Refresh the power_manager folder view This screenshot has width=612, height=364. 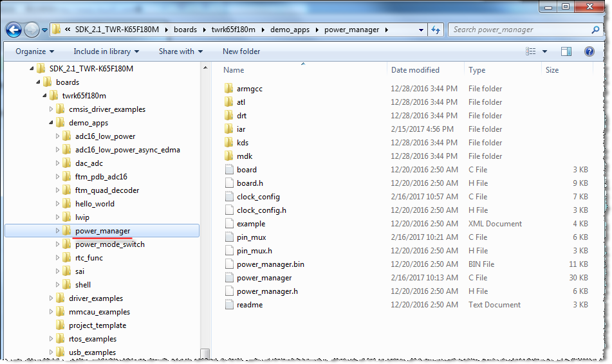(x=436, y=30)
